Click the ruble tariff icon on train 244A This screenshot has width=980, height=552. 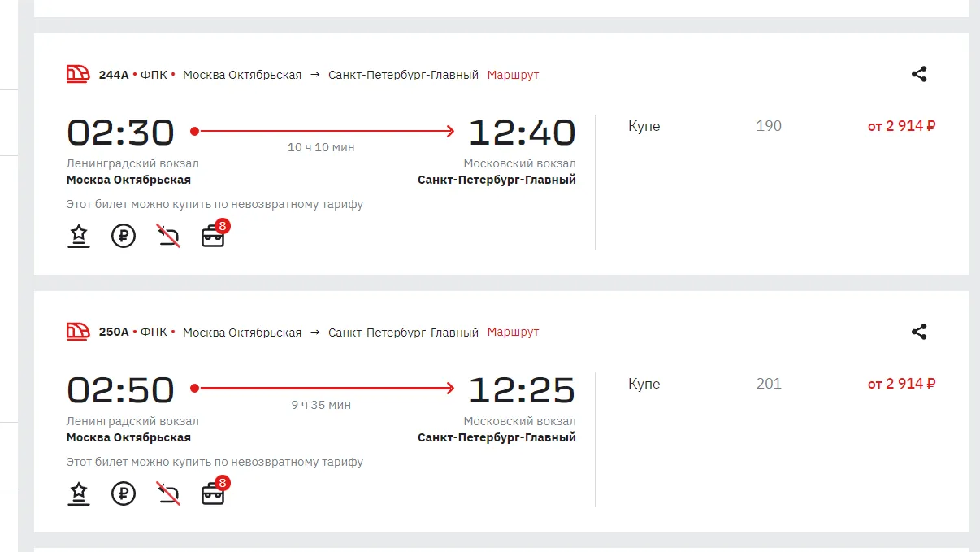[124, 237]
